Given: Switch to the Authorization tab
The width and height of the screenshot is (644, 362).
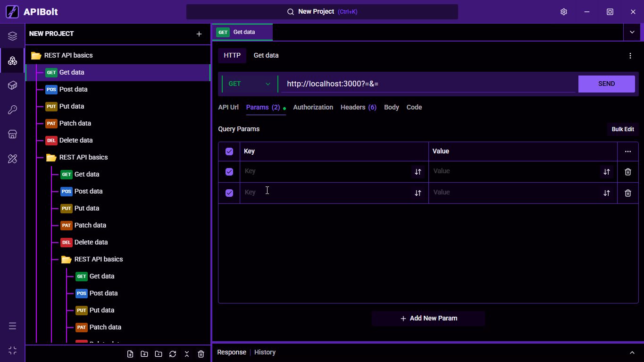Looking at the screenshot, I should pyautogui.click(x=313, y=107).
